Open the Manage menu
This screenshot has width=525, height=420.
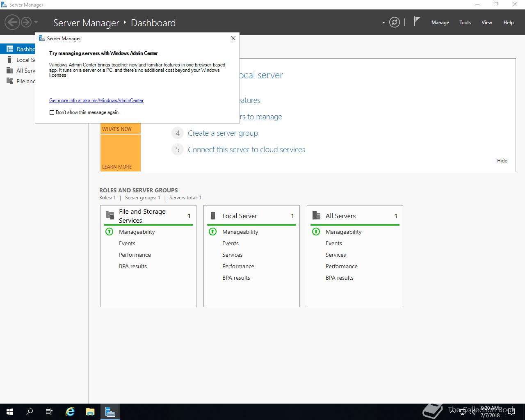tap(440, 23)
